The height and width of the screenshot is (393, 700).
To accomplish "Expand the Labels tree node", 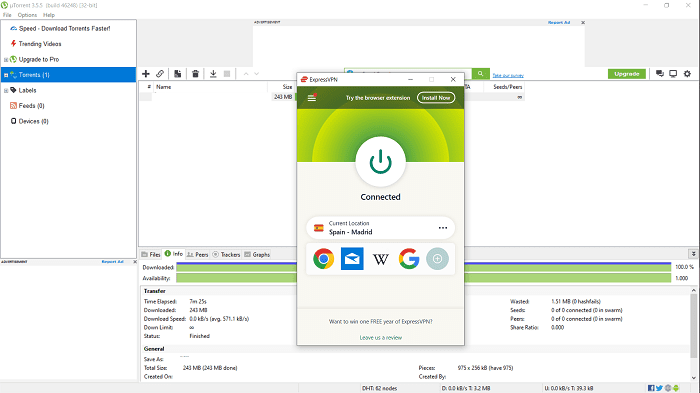I will (x=6, y=90).
